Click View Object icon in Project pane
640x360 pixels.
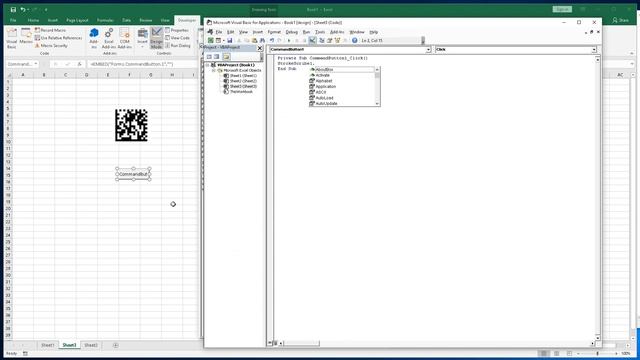(217, 57)
